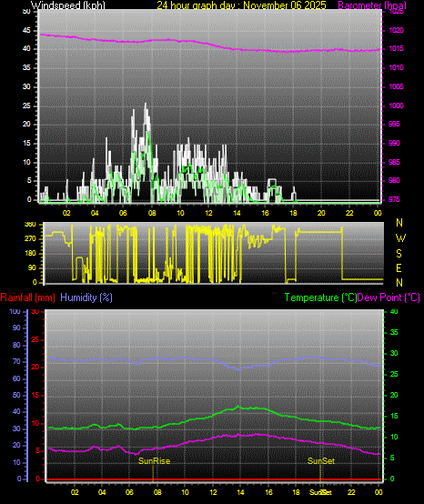Click the "1000" barometer axis value
The width and height of the screenshot is (424, 504).
(x=396, y=106)
